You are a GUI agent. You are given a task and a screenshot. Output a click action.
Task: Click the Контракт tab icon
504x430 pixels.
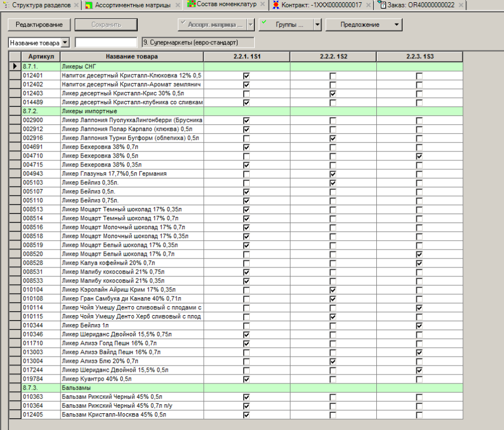coord(276,5)
